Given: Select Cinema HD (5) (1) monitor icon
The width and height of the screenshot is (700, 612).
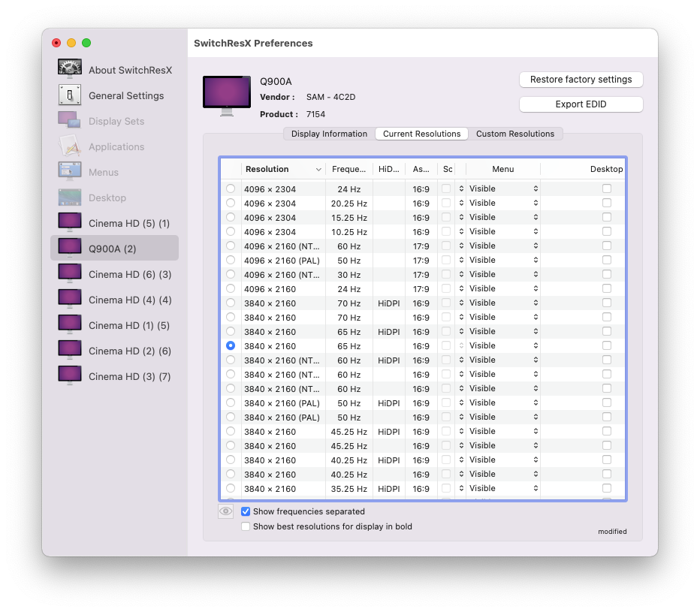Looking at the screenshot, I should pos(70,222).
